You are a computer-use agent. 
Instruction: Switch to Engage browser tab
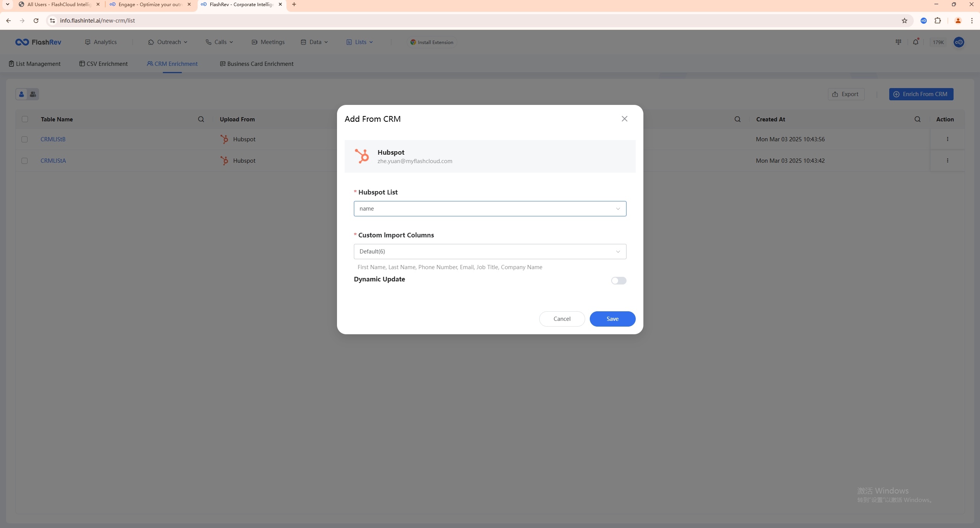coord(150,5)
